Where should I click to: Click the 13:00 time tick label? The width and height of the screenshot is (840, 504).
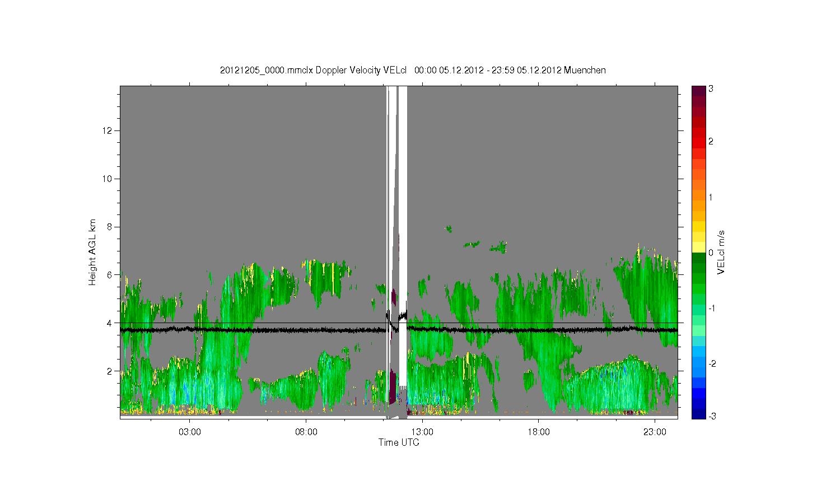click(422, 432)
